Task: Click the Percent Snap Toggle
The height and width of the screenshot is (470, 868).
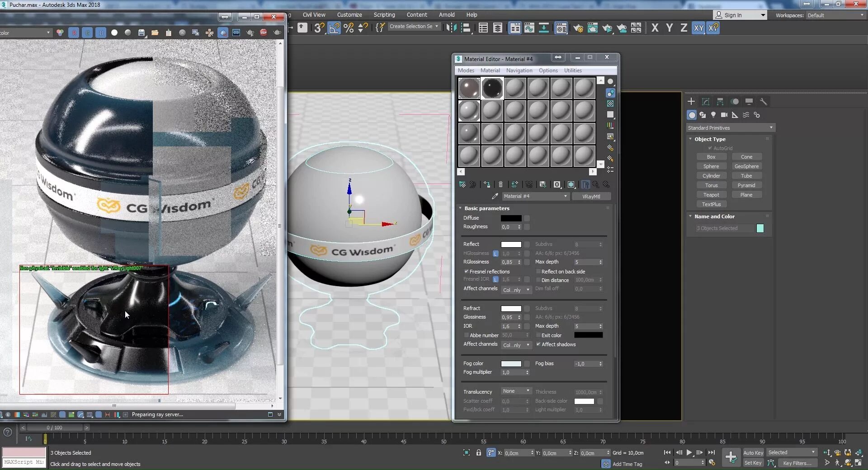Action: [x=349, y=28]
